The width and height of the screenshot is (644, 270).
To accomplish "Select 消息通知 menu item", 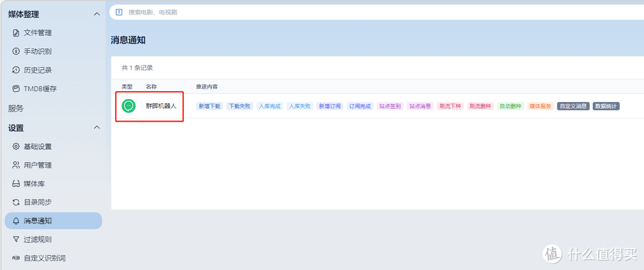I will (54, 221).
